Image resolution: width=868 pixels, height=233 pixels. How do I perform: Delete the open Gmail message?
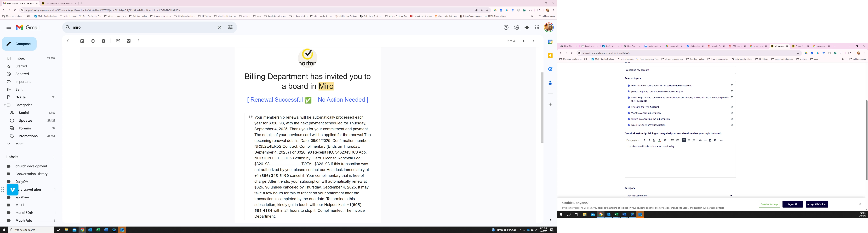[103, 41]
